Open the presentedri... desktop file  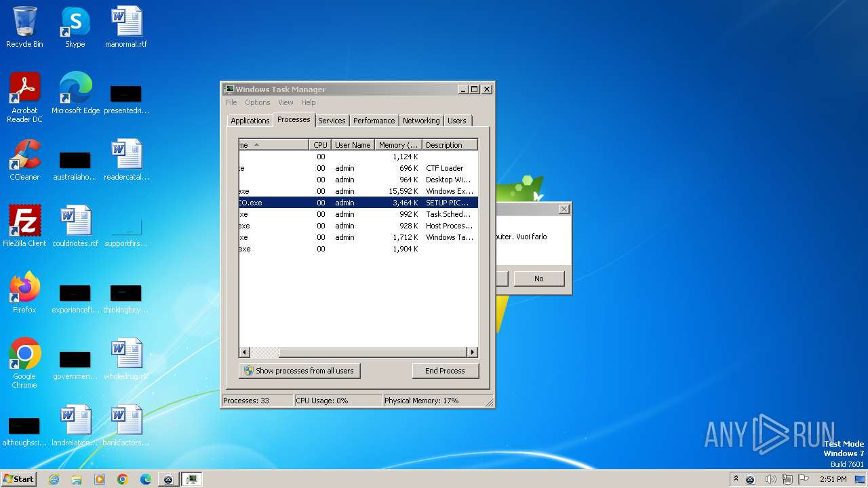[126, 99]
